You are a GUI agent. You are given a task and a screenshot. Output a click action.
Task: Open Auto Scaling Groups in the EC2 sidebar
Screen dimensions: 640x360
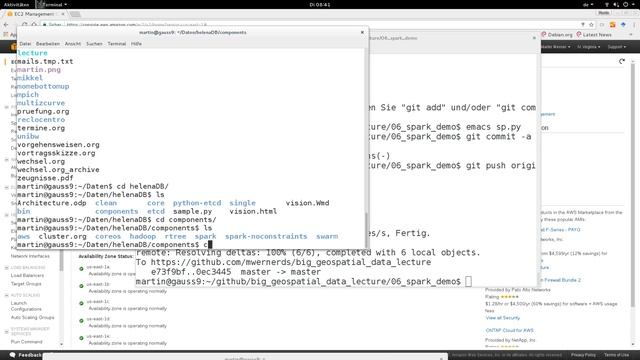pyautogui.click(x=33, y=318)
